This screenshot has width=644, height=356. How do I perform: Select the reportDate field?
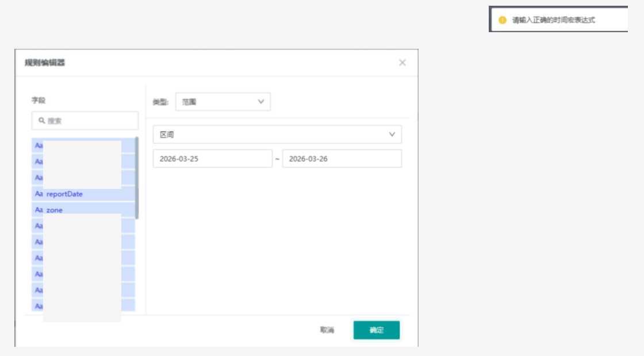[x=83, y=194]
